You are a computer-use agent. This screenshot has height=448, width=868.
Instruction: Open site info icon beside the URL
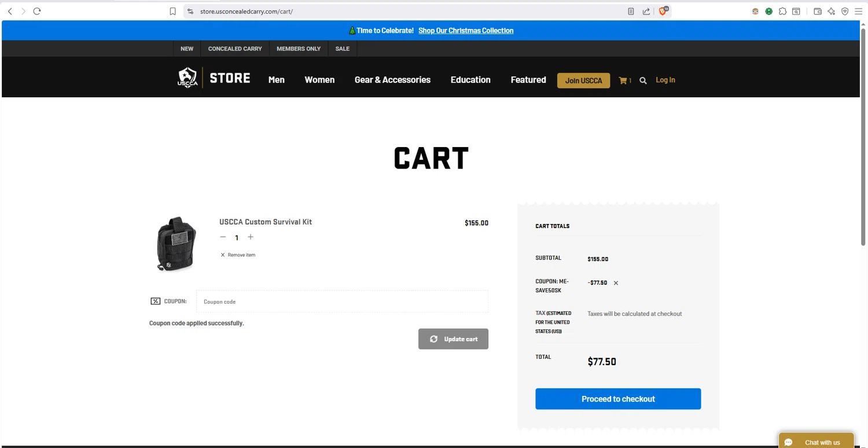190,11
